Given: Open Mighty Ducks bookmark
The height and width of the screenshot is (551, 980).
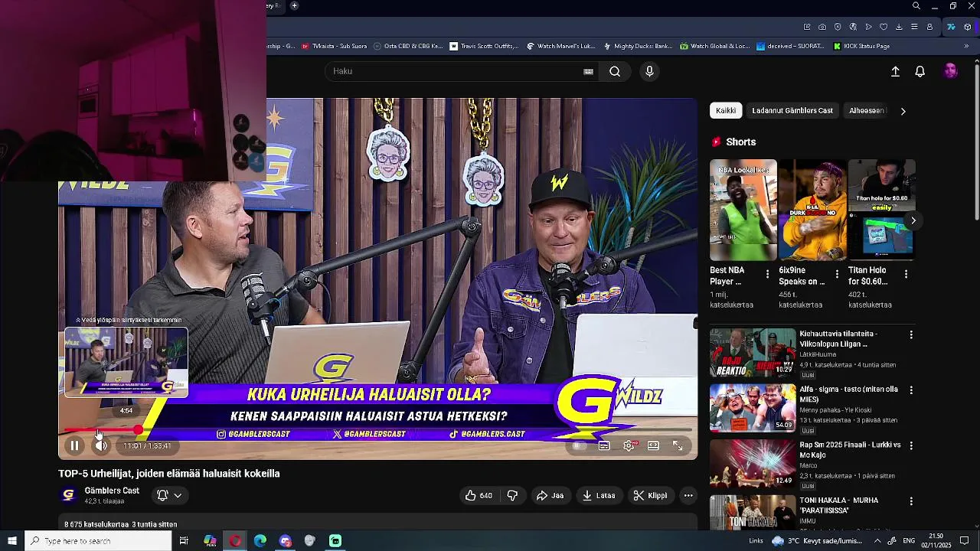Looking at the screenshot, I should [x=637, y=46].
